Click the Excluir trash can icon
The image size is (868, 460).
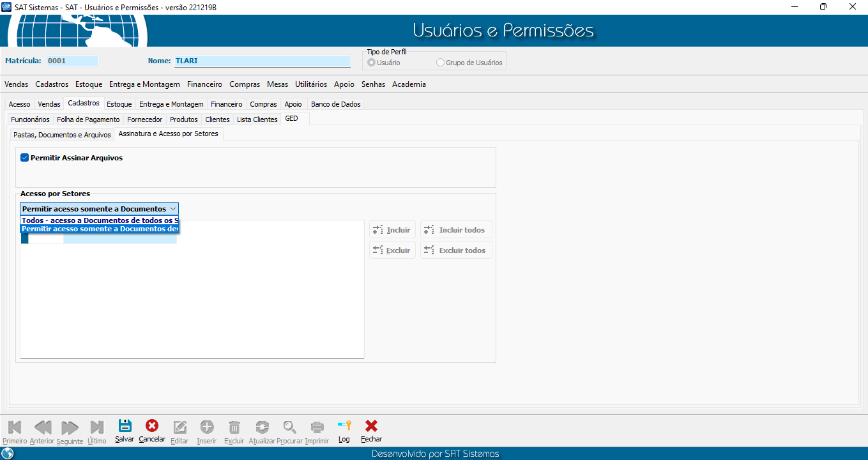[234, 427]
